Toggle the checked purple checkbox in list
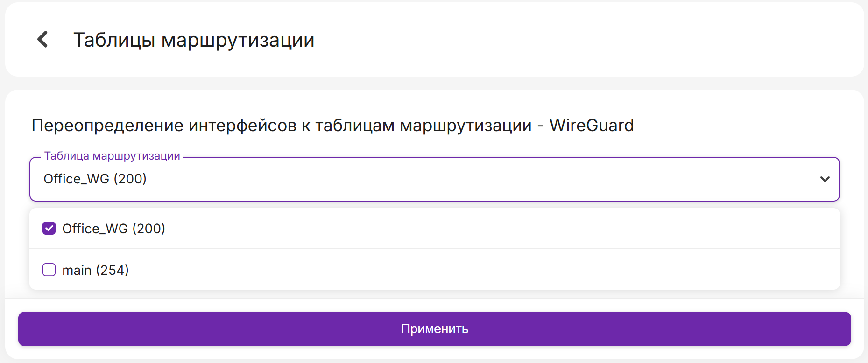The image size is (868, 363). pyautogui.click(x=49, y=228)
